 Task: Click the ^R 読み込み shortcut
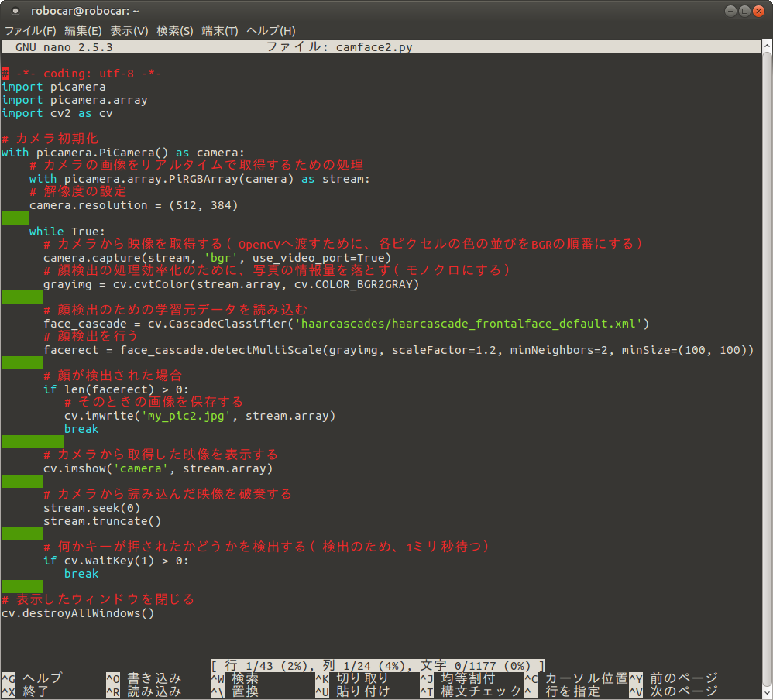pos(144,691)
